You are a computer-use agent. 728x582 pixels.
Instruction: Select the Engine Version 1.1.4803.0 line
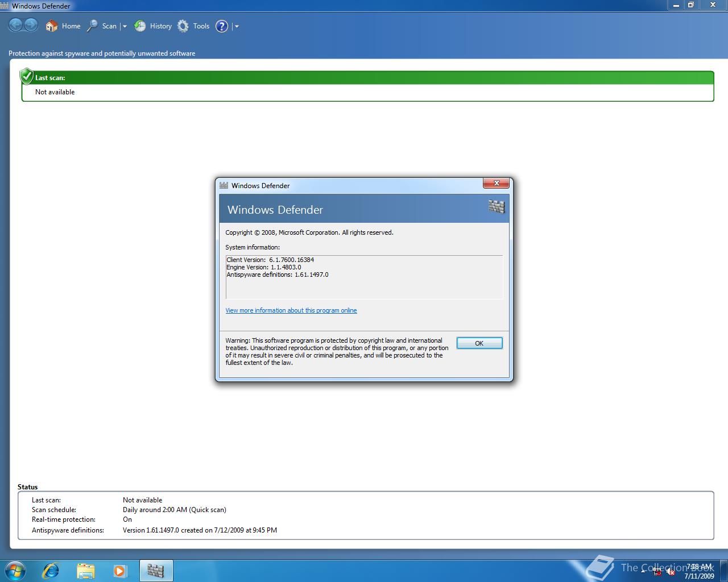tap(264, 267)
